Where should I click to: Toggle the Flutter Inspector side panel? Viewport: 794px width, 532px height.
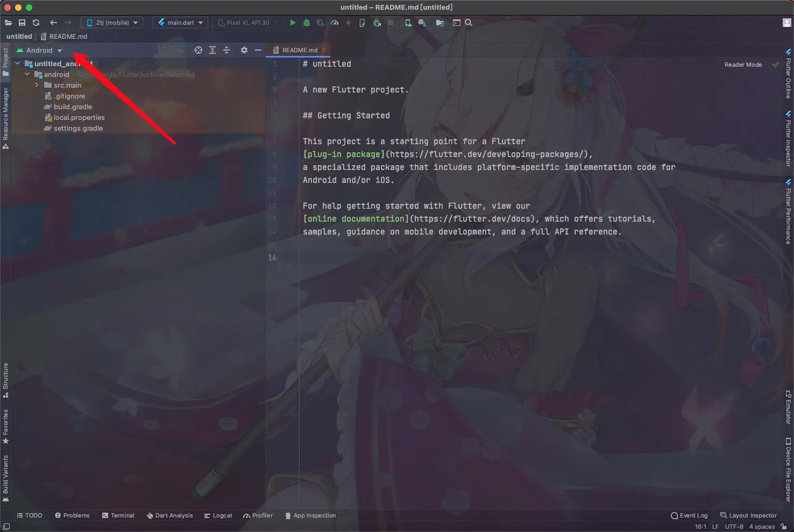coord(788,139)
